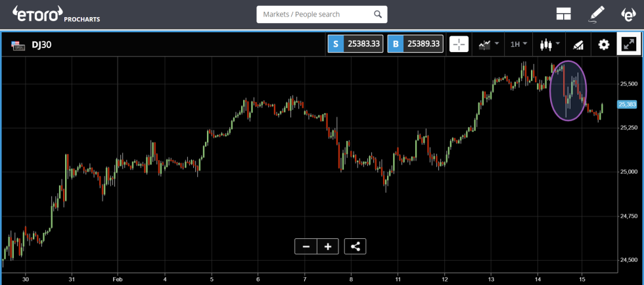The width and height of the screenshot is (644, 285).
Task: Click the eToro ProCharts logo
Action: 56,13
